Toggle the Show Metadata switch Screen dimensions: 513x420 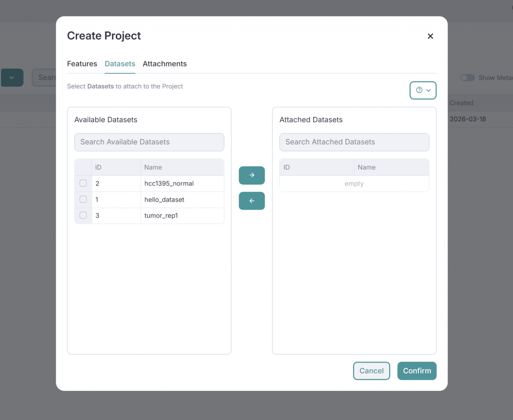pyautogui.click(x=467, y=78)
